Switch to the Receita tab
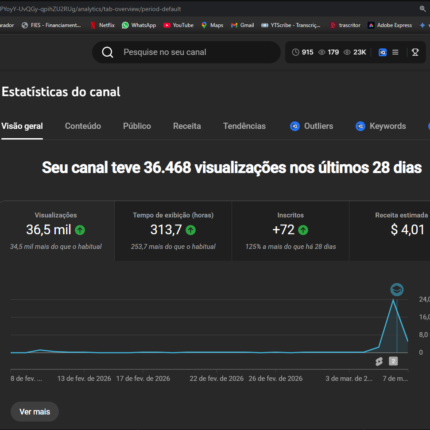Viewport: 430px width, 430px height. pyautogui.click(x=187, y=126)
